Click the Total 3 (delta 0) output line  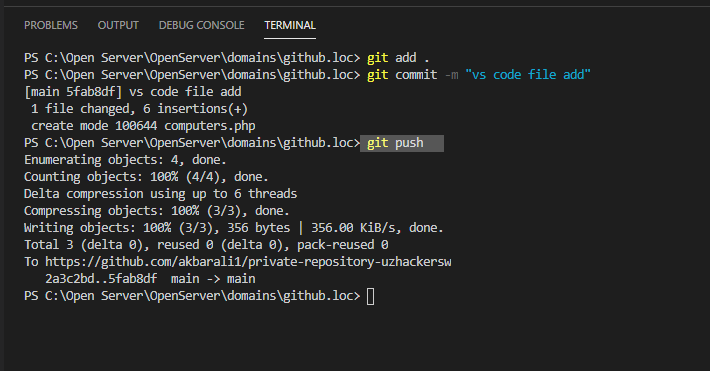point(206,245)
